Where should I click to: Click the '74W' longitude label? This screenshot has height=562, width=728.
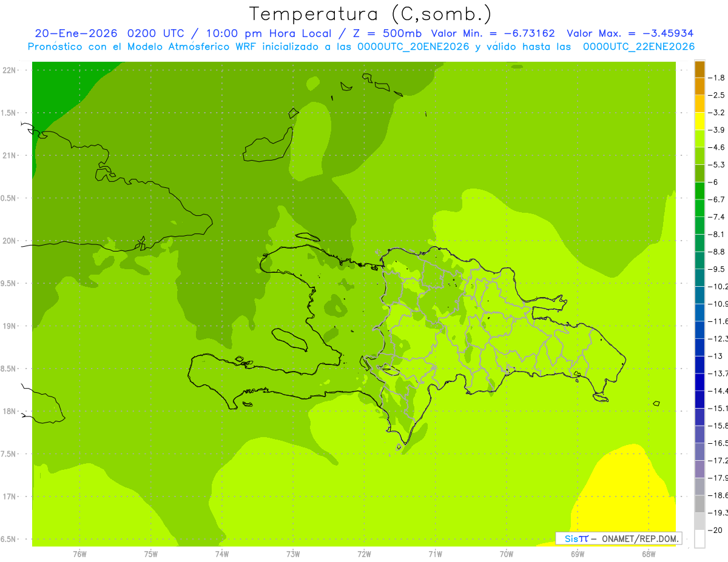[222, 554]
